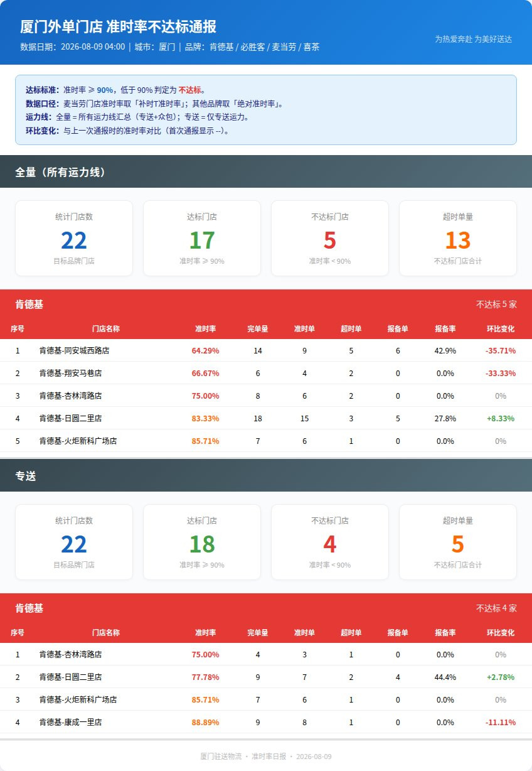Select the label 不达标 5 家
Viewport: 532px width, 771px height.
[496, 305]
